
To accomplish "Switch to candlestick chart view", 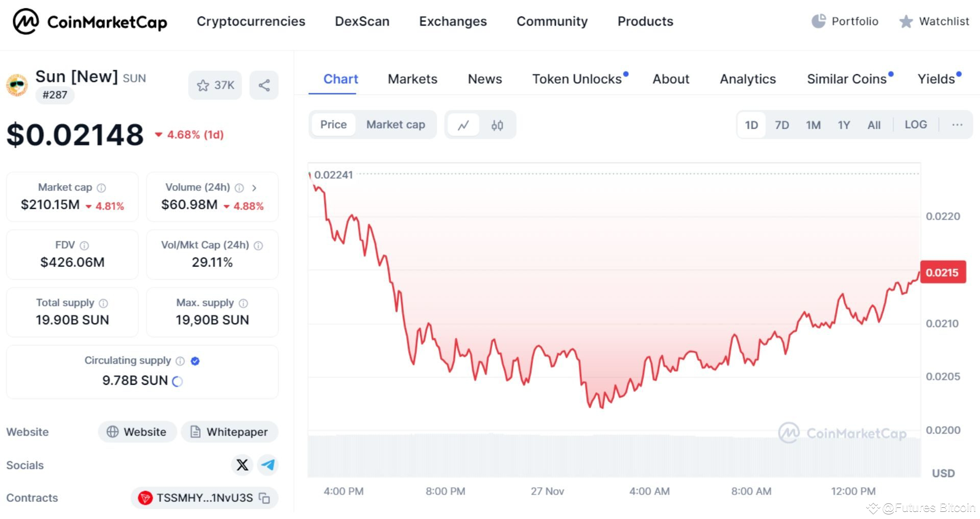I will (x=497, y=125).
